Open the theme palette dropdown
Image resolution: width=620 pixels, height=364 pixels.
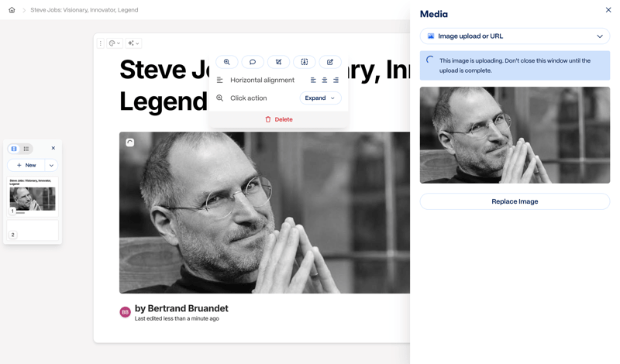[x=114, y=43]
